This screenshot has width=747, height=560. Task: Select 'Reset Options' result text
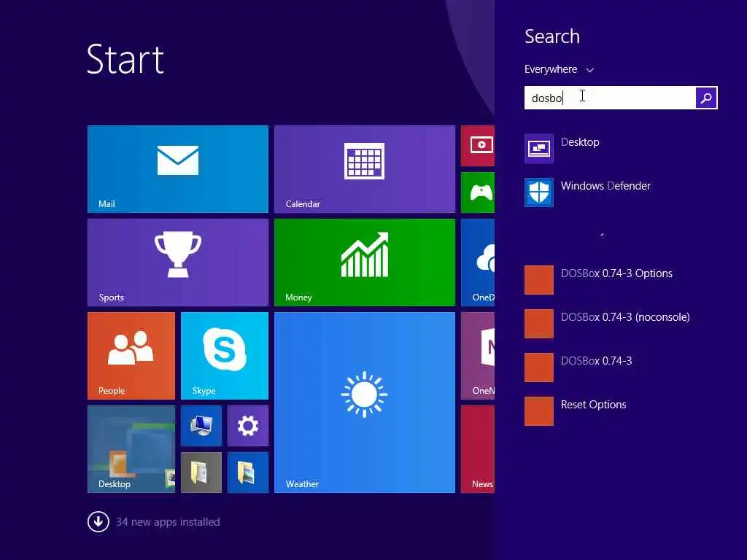[593, 405]
